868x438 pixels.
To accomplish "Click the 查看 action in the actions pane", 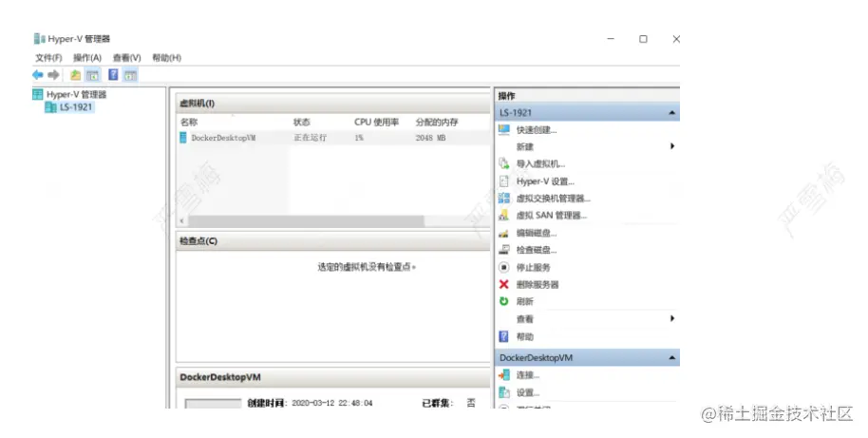I will pos(525,319).
